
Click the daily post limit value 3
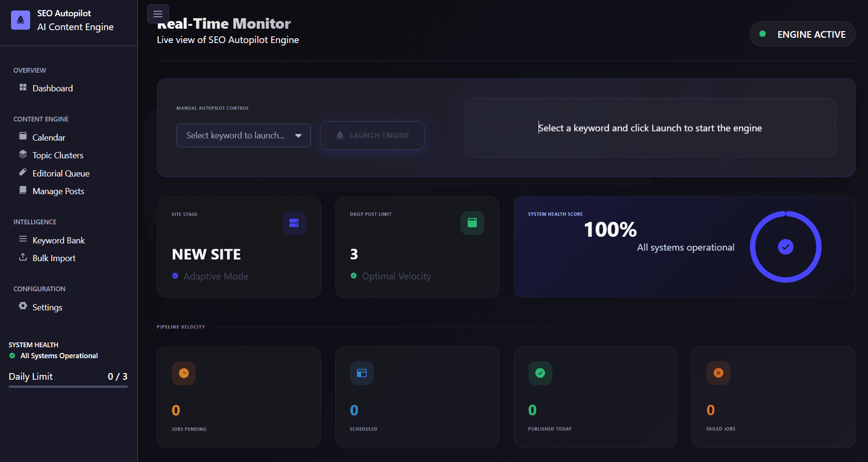coord(354,254)
